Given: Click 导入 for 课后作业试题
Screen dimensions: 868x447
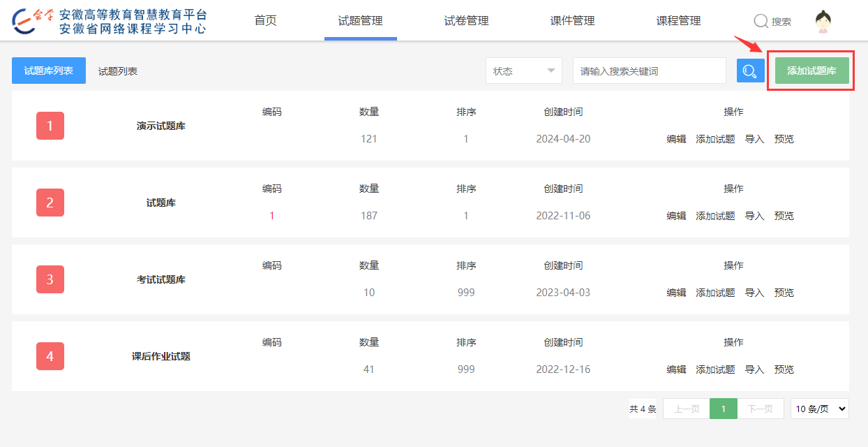Looking at the screenshot, I should click(755, 369).
